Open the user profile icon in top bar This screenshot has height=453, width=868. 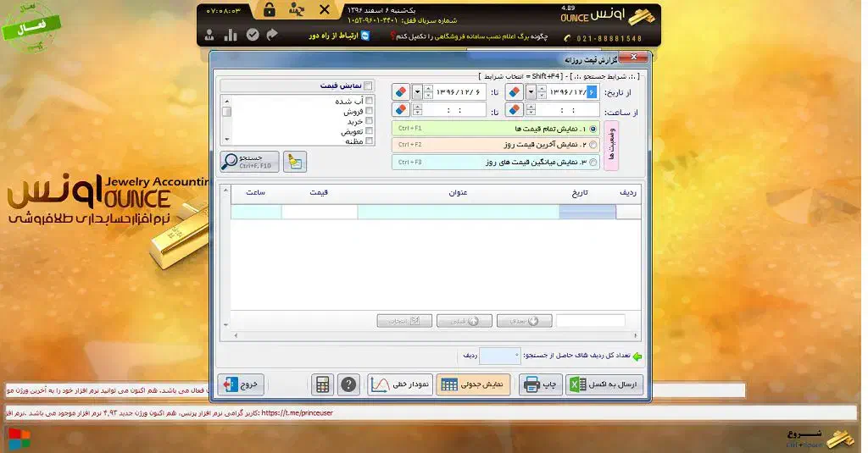209,36
